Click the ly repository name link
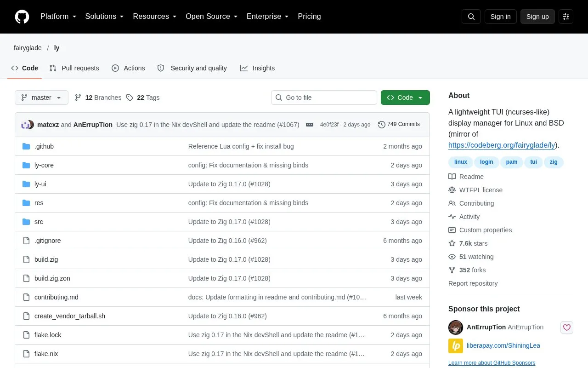This screenshot has height=368, width=588. pyautogui.click(x=57, y=48)
